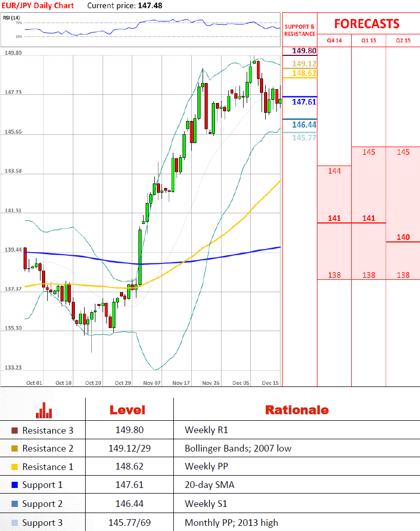Click the Resistance 2 gold swatch
420x531 pixels.
[x=14, y=448]
